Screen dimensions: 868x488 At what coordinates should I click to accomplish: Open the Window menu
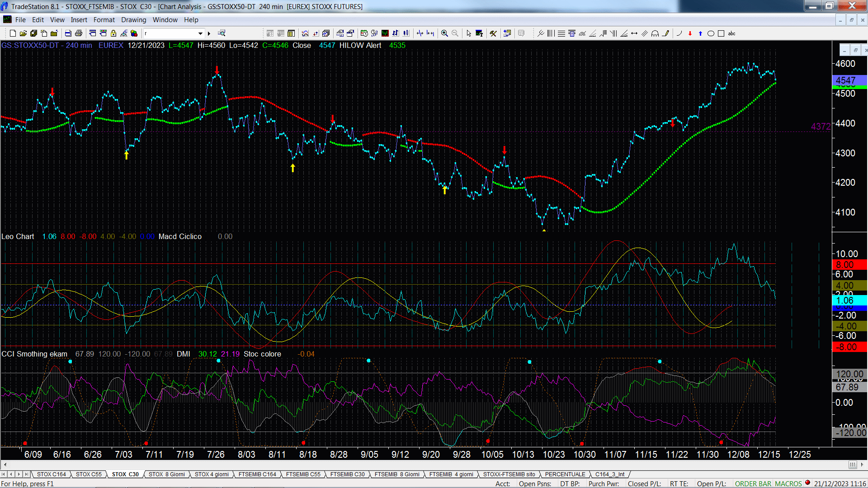165,20
